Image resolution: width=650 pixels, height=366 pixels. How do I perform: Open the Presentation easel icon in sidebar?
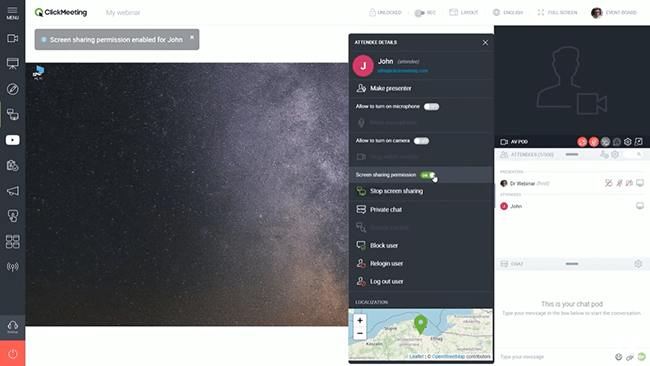(12, 63)
